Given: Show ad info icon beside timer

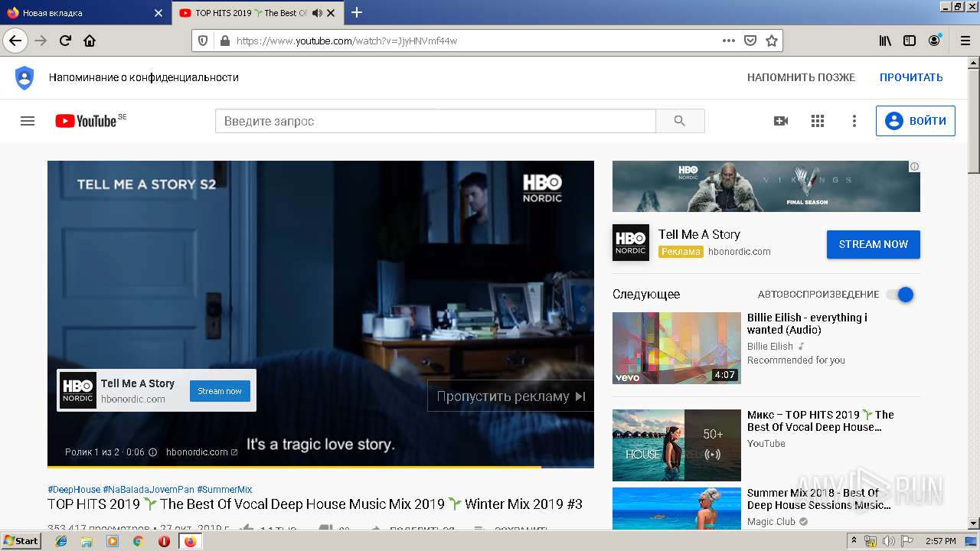Looking at the screenshot, I should (152, 452).
